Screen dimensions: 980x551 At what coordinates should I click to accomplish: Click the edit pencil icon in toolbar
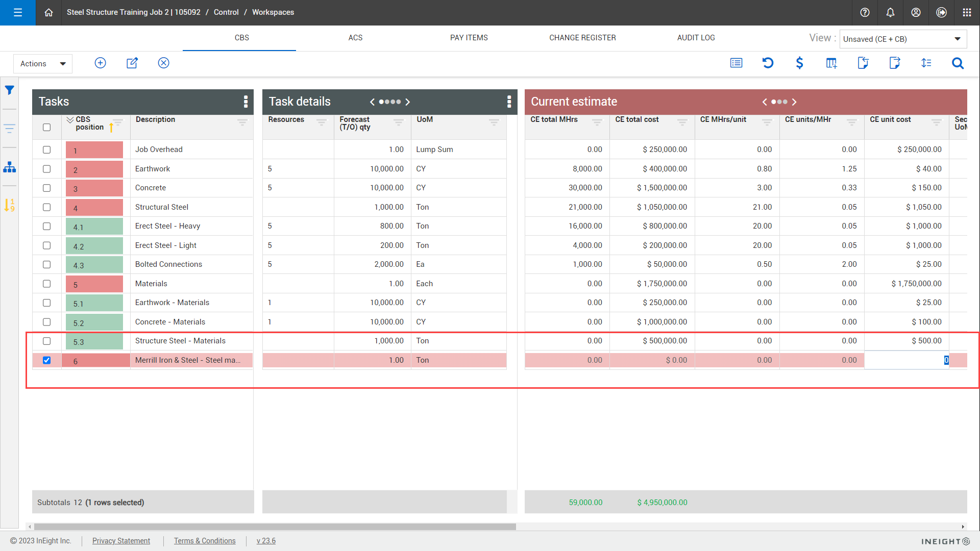point(132,63)
